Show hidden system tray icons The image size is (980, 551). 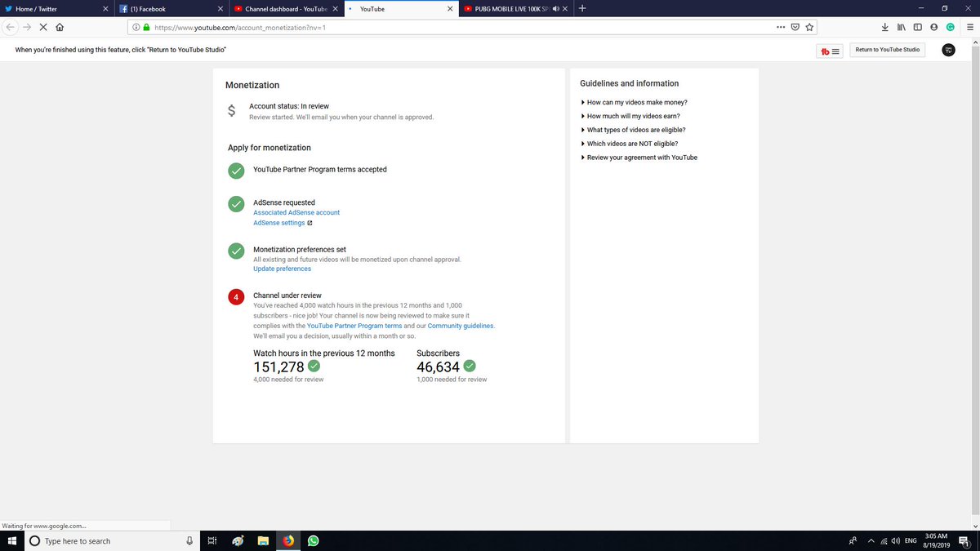(871, 540)
